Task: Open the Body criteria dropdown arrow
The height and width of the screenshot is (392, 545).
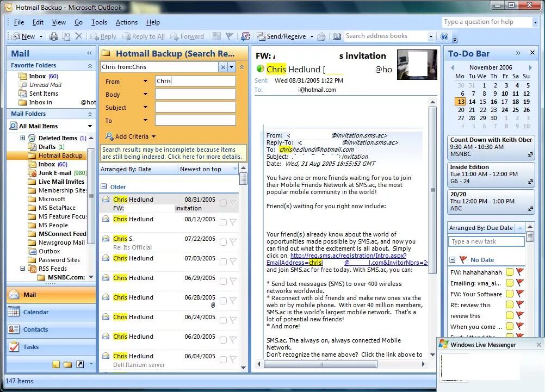Action: point(145,94)
